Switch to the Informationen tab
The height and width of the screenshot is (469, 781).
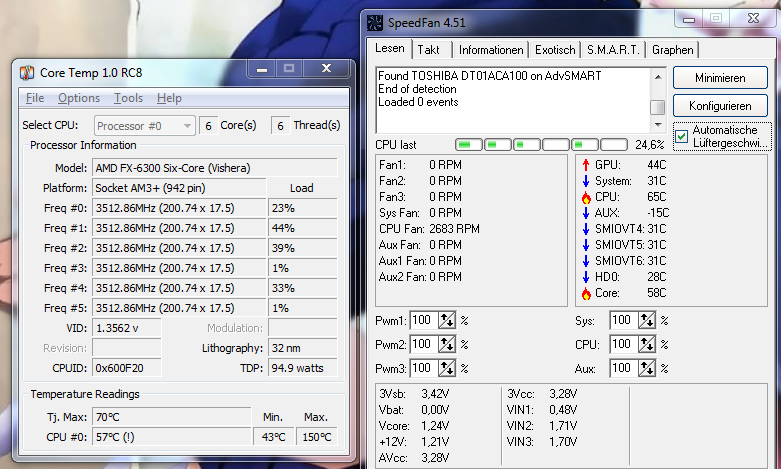click(x=491, y=50)
